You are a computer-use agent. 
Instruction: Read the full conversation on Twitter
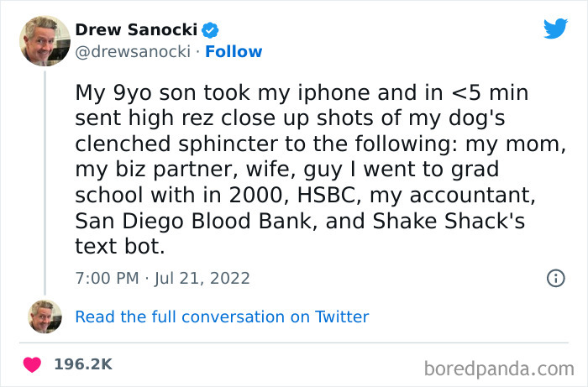(x=222, y=316)
